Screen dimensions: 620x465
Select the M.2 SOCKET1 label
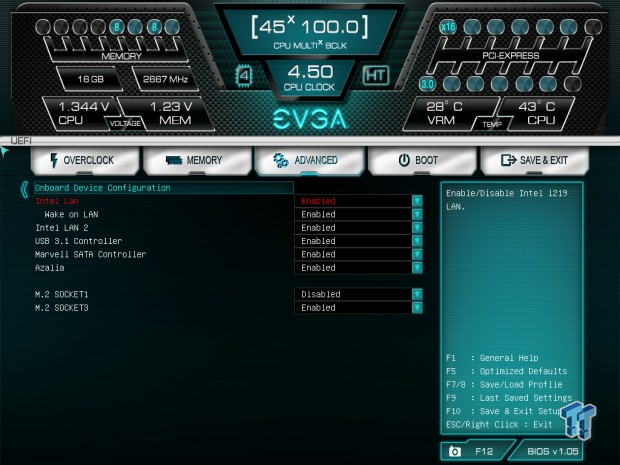click(62, 294)
